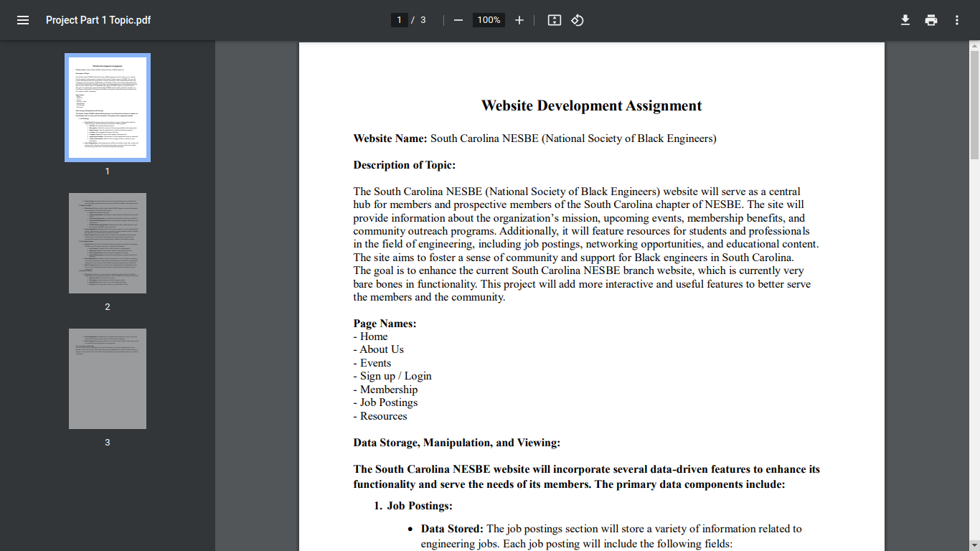Open the sidebar hamburger menu
980x551 pixels.
tap(23, 20)
